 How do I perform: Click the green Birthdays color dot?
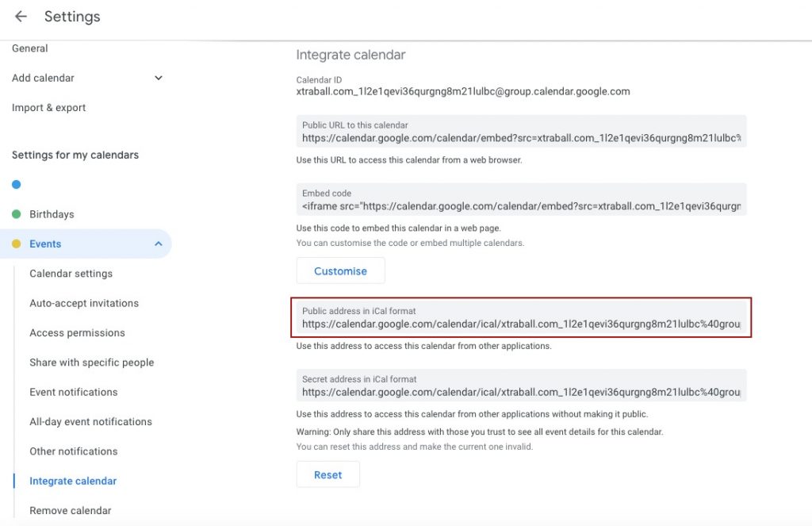click(x=16, y=214)
